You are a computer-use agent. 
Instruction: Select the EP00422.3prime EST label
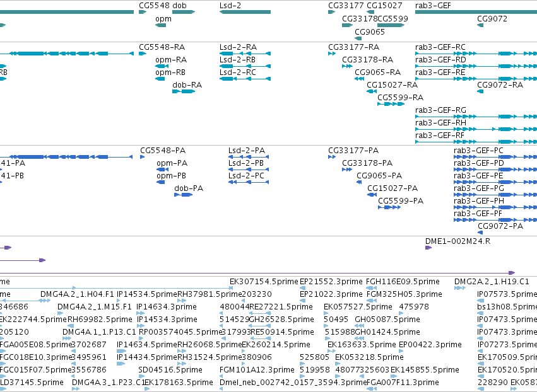click(430, 345)
